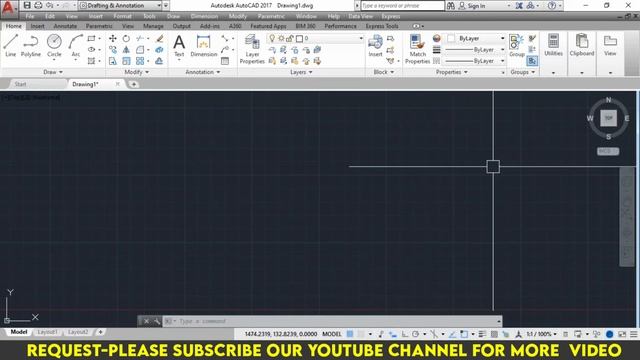Add a new drawing tab with plus
Screen dimensions: 640x360
coord(133,84)
